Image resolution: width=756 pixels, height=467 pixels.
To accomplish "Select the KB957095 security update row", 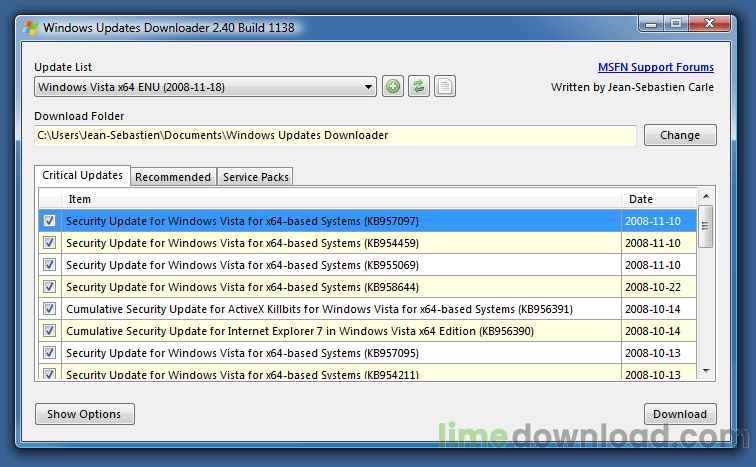I will pos(367,353).
